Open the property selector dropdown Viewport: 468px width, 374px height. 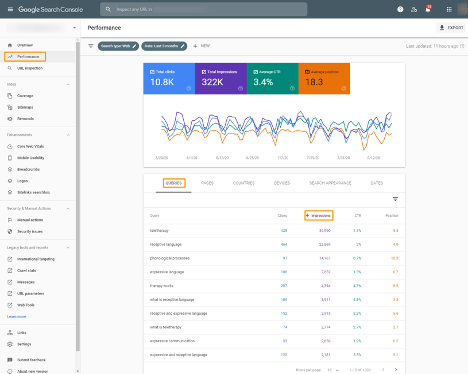click(x=41, y=28)
